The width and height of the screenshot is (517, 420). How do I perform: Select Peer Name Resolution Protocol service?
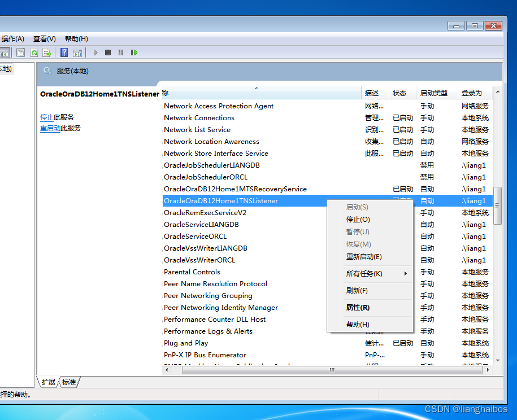coord(215,284)
